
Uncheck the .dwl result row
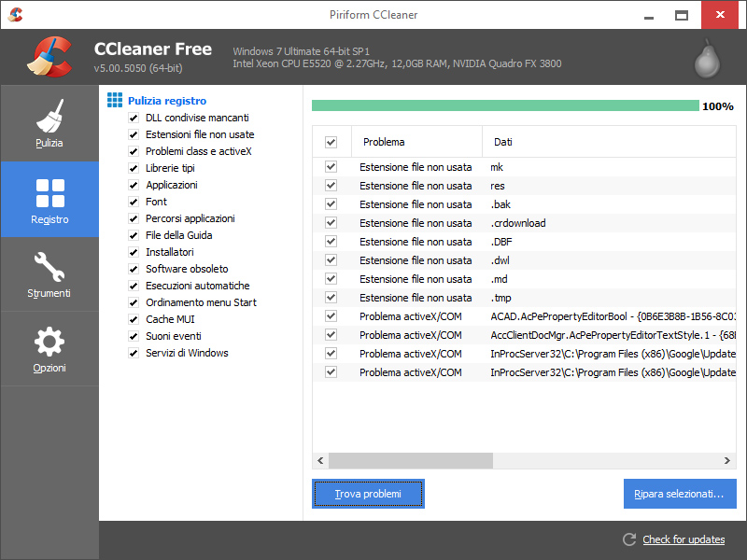331,260
